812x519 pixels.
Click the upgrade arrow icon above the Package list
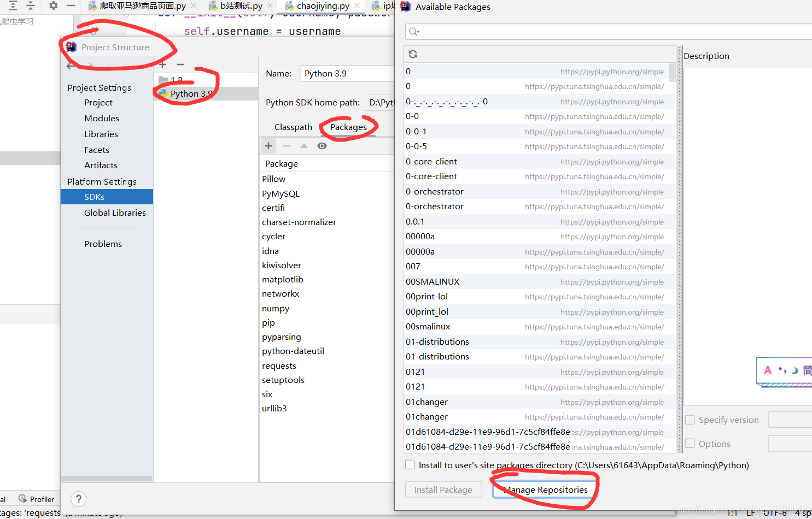[304, 146]
